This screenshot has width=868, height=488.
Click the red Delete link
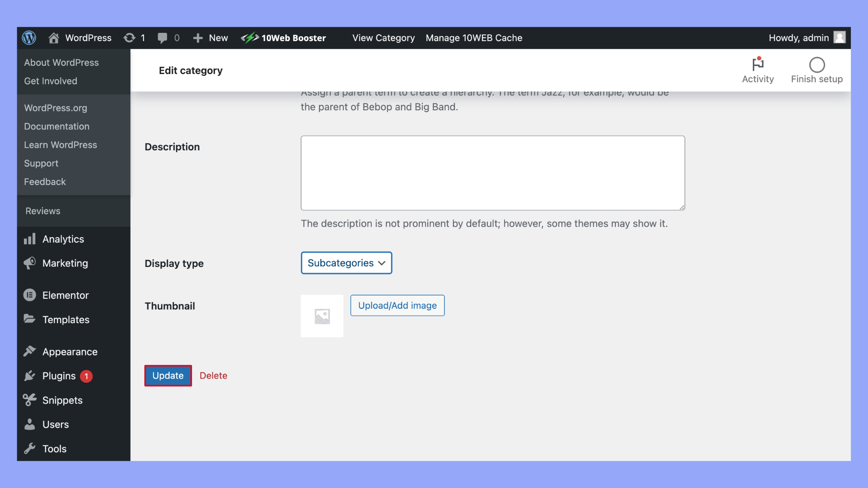pyautogui.click(x=213, y=375)
